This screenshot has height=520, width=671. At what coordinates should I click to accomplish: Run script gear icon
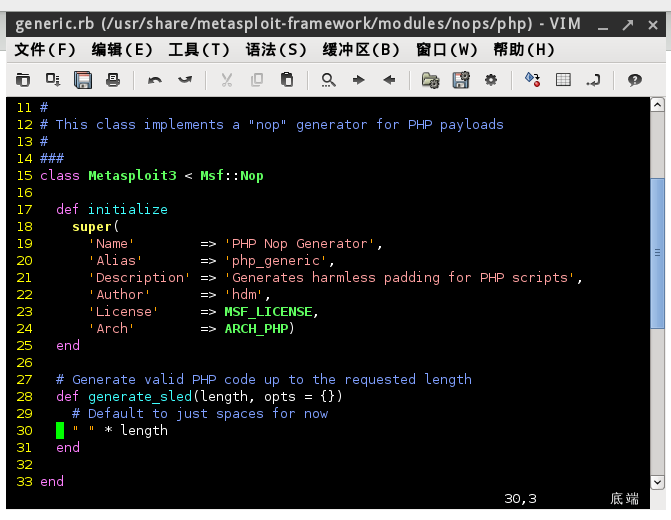(491, 80)
